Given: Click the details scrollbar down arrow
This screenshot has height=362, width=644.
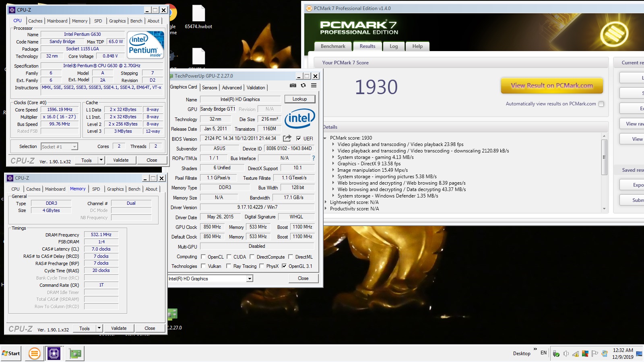Looking at the screenshot, I should click(604, 209).
